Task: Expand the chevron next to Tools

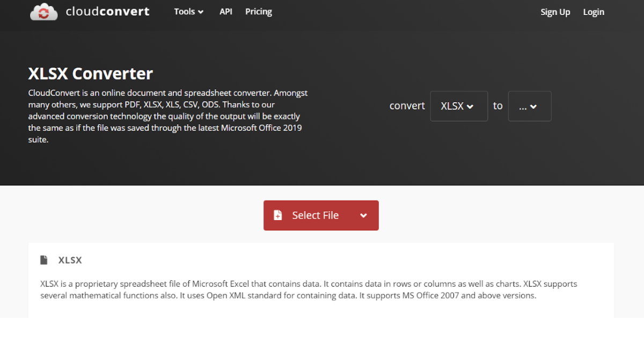Action: click(x=202, y=12)
